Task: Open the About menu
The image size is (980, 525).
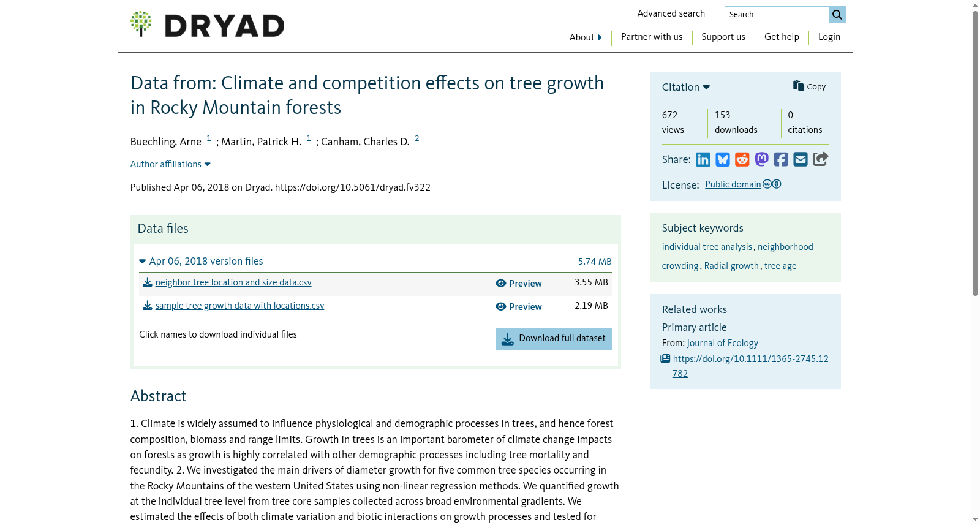Action: click(586, 37)
